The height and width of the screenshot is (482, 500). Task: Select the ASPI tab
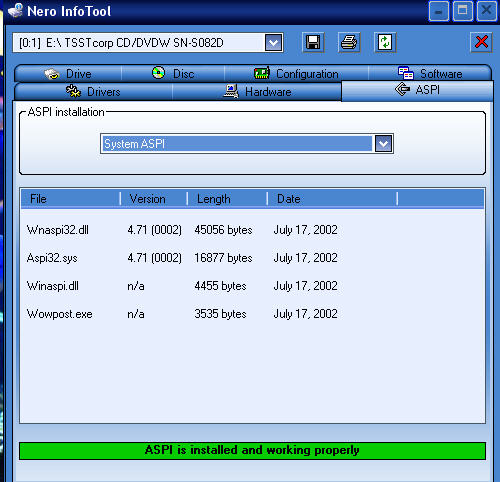417,90
